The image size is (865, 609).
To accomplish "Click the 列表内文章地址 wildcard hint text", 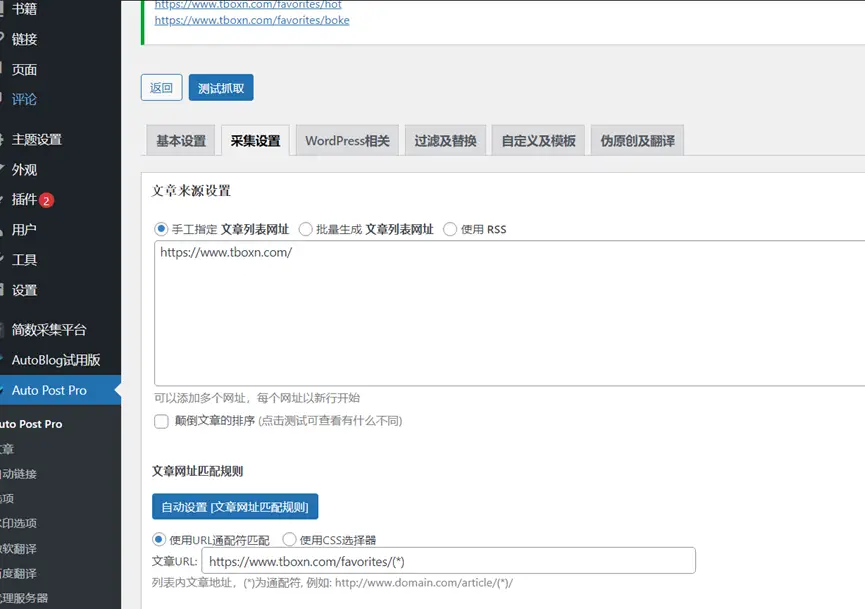I will [x=333, y=583].
